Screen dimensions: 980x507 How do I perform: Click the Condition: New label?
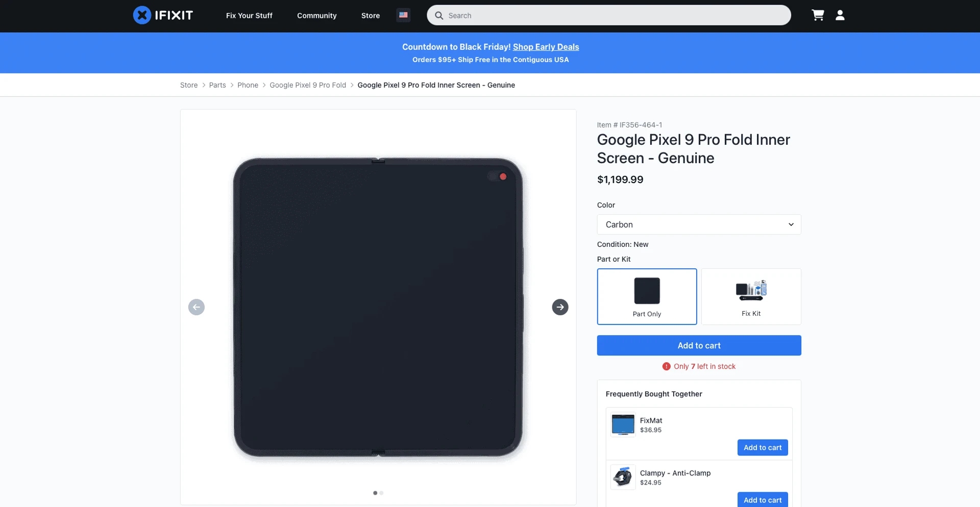[x=623, y=244]
